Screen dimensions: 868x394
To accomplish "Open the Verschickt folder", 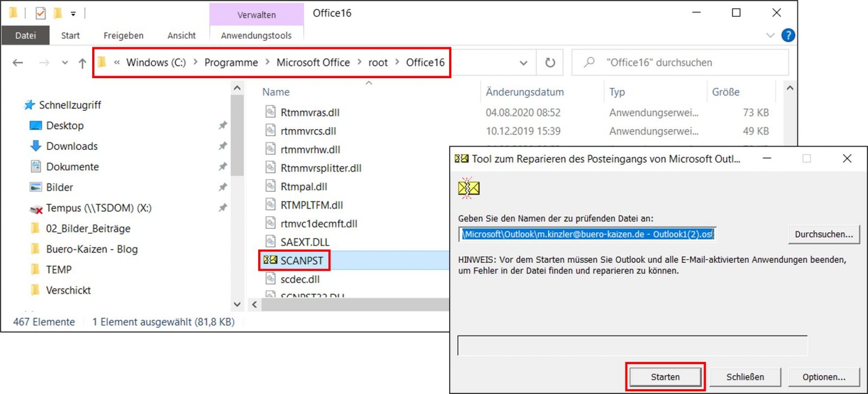I will [68, 290].
